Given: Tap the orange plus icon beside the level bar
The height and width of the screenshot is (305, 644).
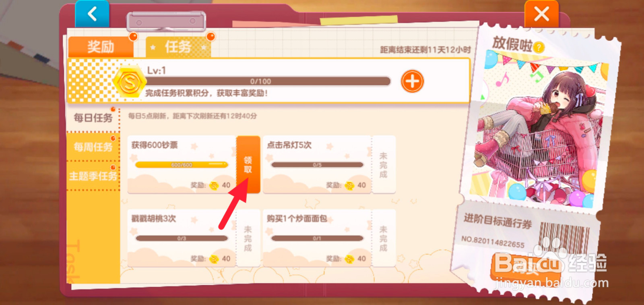Looking at the screenshot, I should coord(412,81).
